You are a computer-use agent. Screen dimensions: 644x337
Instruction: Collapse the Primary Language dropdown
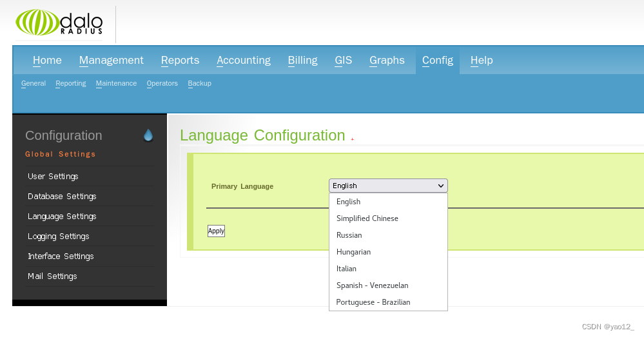(388, 186)
